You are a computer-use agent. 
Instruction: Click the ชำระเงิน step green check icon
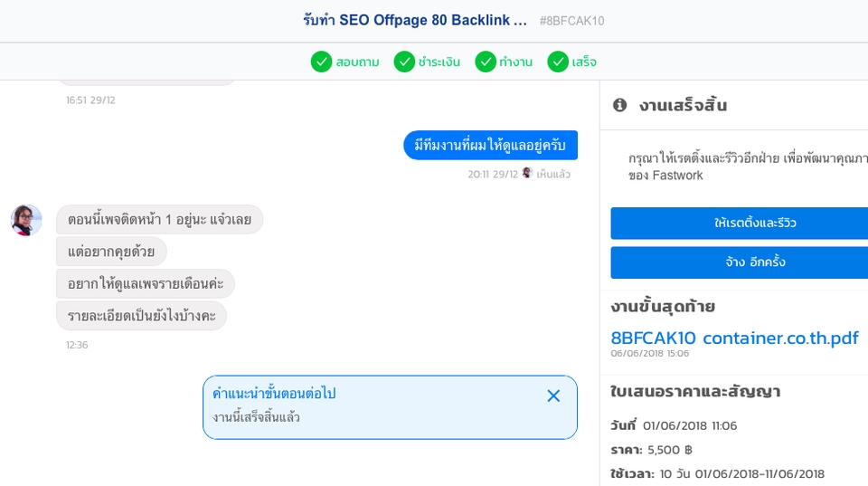(404, 62)
